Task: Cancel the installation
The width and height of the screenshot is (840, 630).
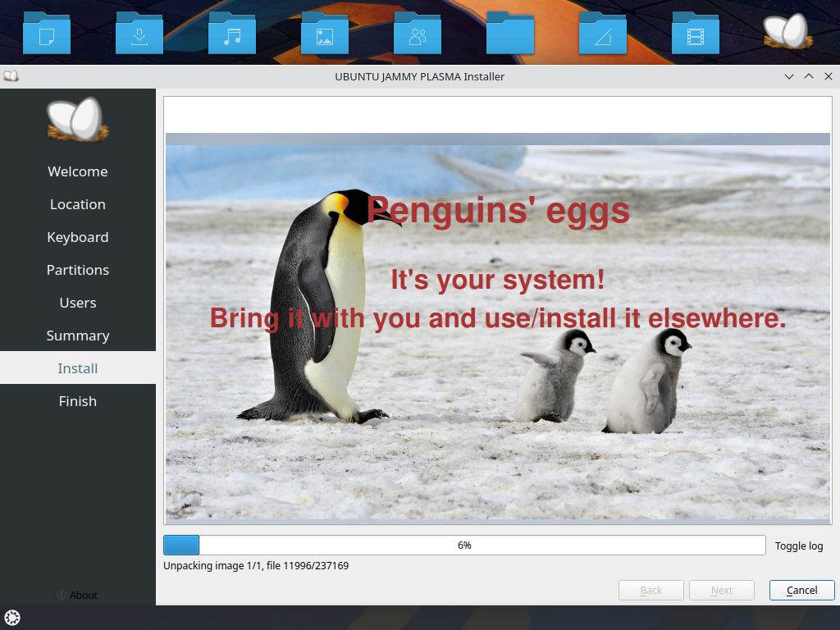Action: click(801, 590)
